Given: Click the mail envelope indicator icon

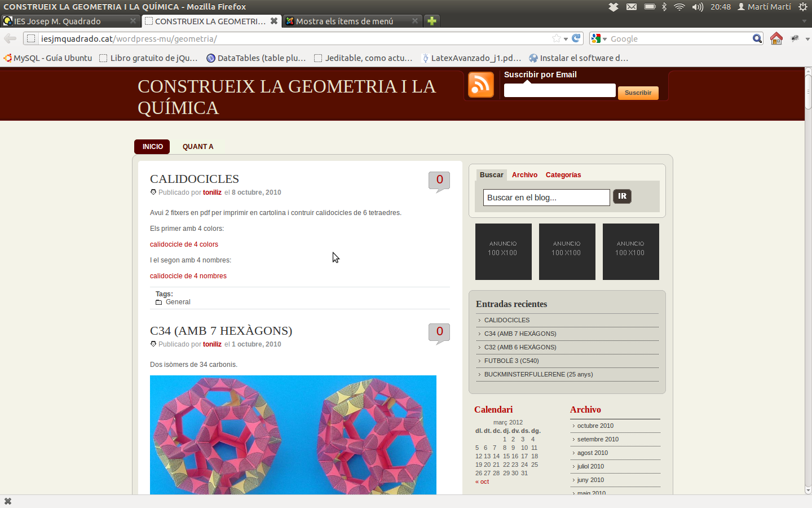Looking at the screenshot, I should click(x=632, y=7).
